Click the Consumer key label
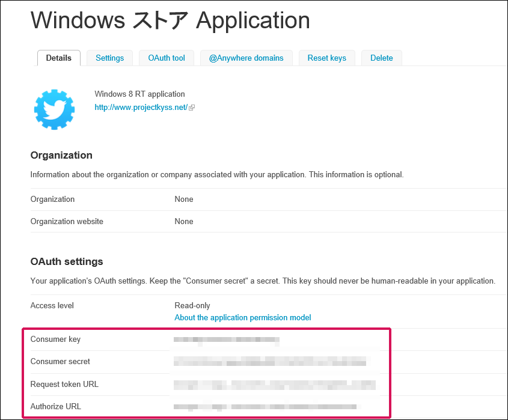The image size is (508, 420). pyautogui.click(x=55, y=339)
